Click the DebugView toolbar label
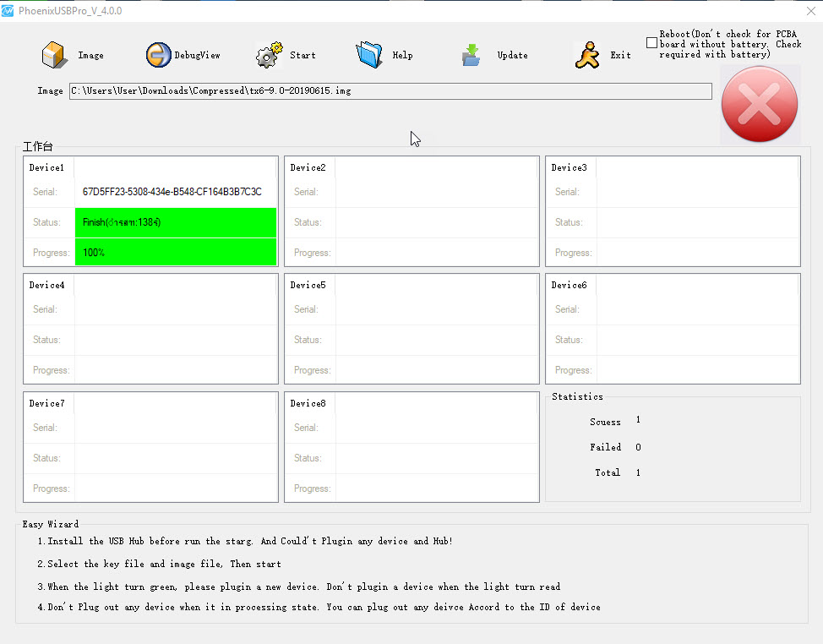Image resolution: width=823 pixels, height=644 pixels. (198, 55)
